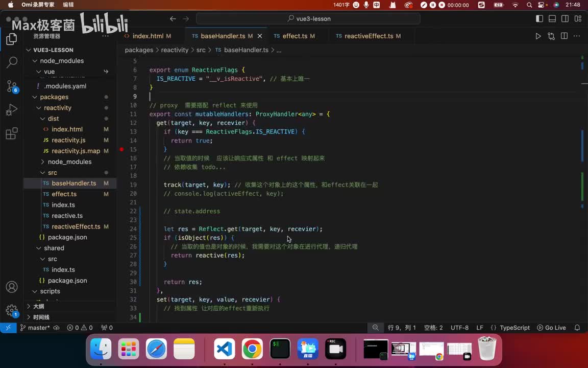Go back with the left arrow
This screenshot has height=368, width=588.
pos(173,19)
